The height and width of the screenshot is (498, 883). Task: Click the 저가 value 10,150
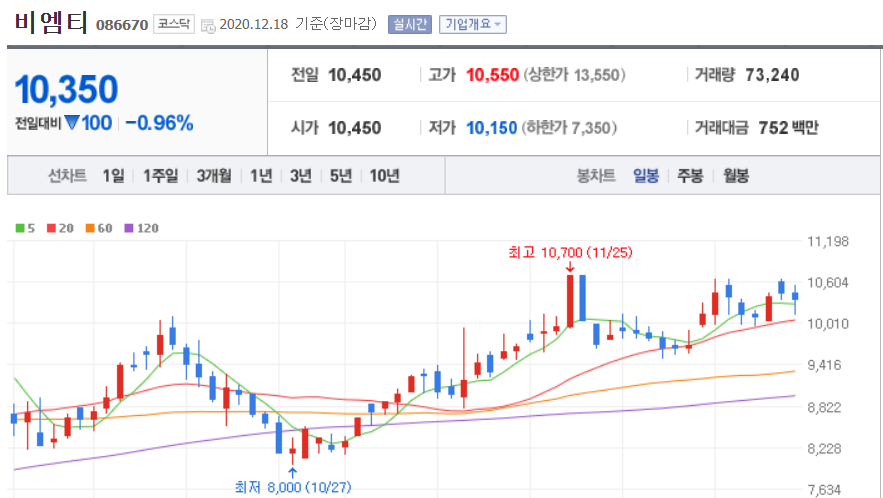click(491, 128)
